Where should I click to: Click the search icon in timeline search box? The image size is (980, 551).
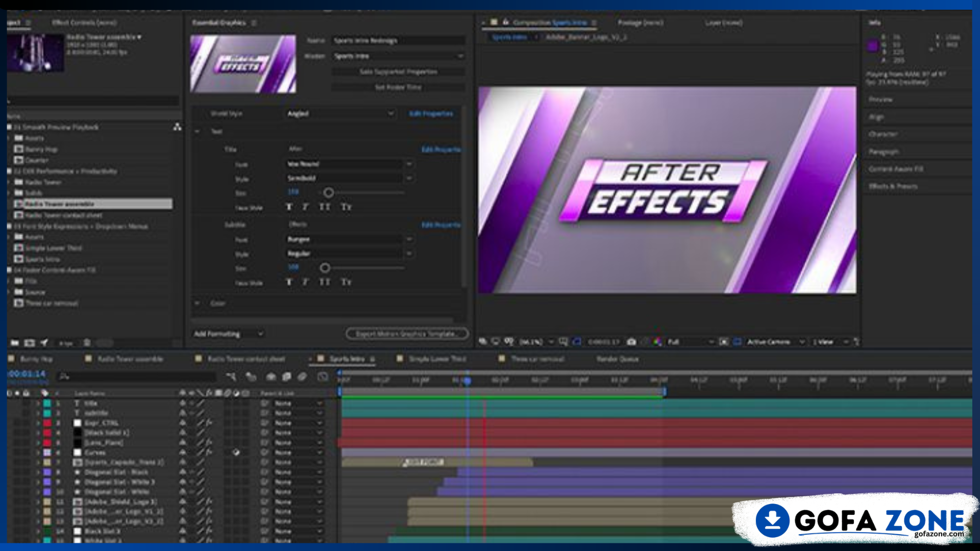click(64, 377)
